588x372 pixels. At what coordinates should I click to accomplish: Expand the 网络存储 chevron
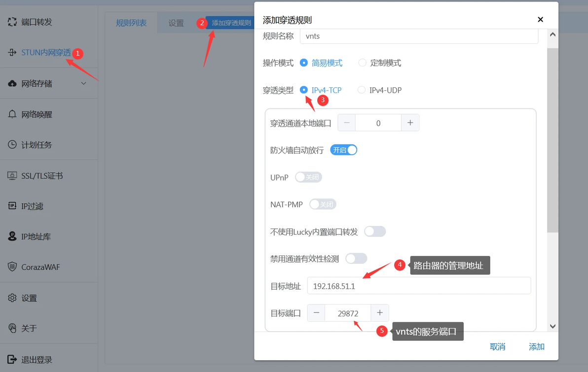point(84,83)
